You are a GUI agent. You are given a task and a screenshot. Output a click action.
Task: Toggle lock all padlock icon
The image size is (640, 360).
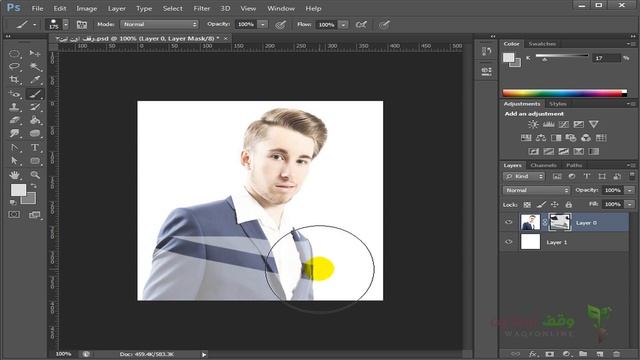pyautogui.click(x=569, y=204)
